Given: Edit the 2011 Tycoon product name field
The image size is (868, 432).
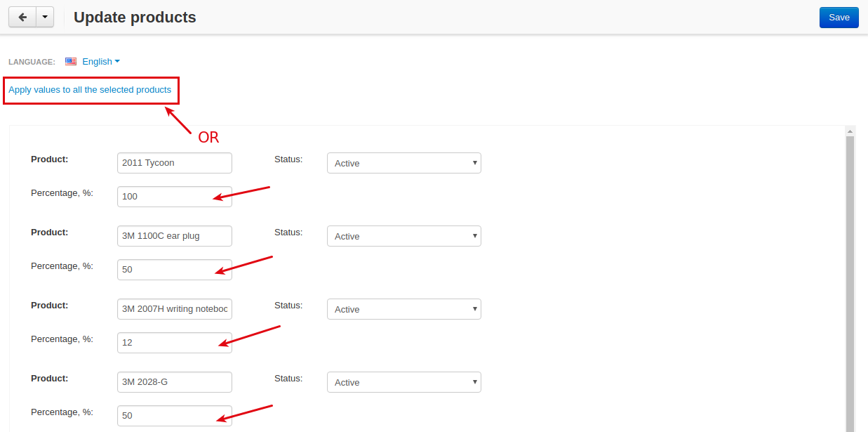Looking at the screenshot, I should (175, 163).
